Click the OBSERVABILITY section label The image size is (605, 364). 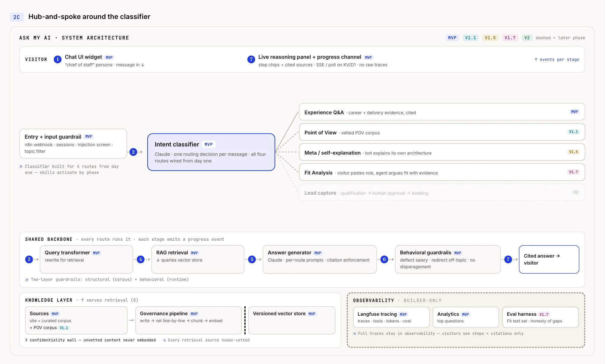click(374, 301)
